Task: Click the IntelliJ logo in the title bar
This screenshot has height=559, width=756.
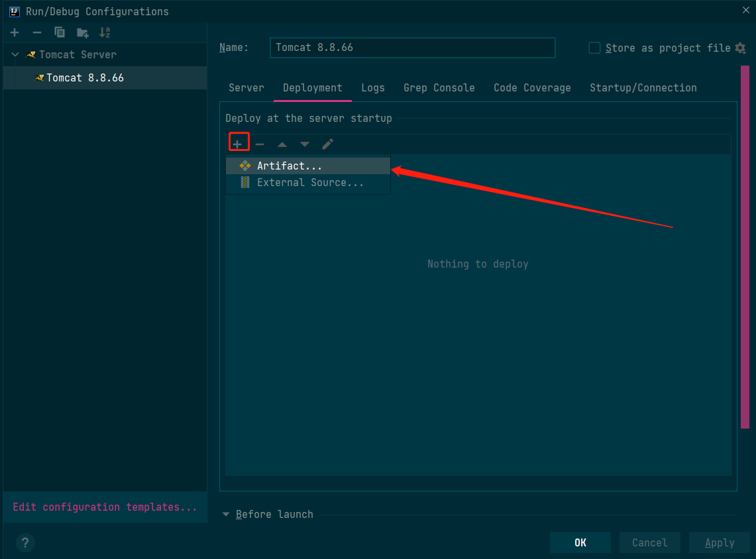Action: click(15, 11)
